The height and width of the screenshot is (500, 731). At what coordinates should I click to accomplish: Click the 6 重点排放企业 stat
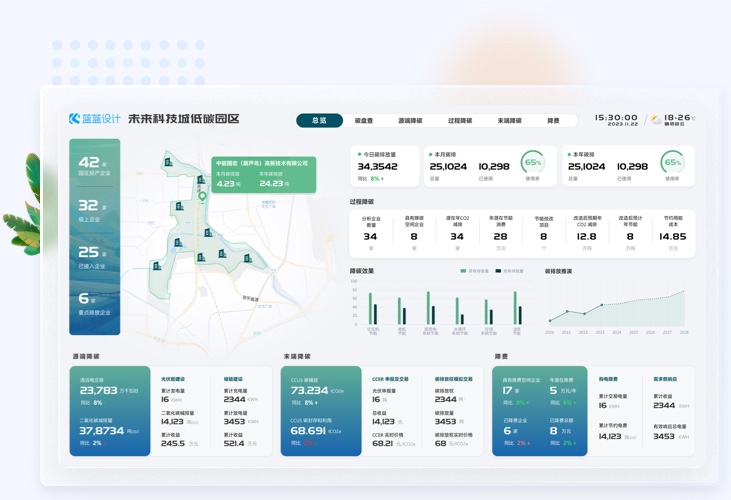click(x=94, y=302)
